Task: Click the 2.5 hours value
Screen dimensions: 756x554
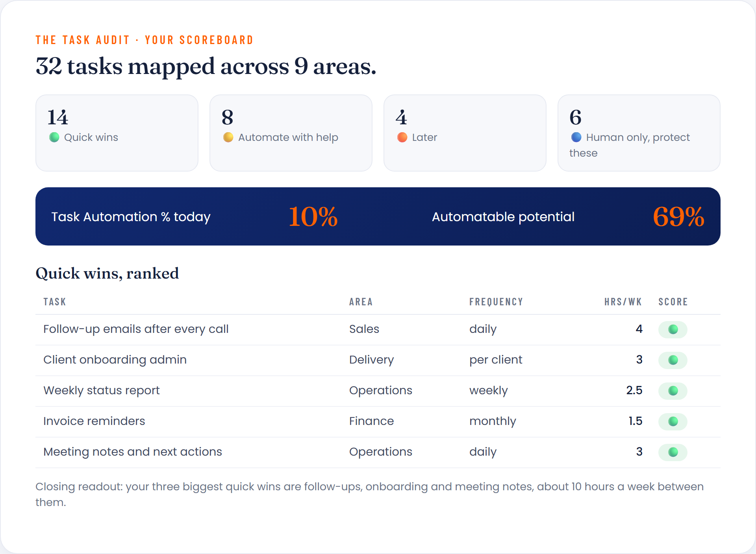Action: tap(634, 390)
